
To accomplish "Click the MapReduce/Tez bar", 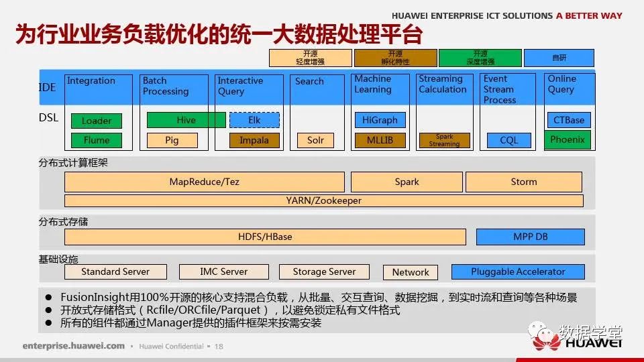I will [205, 182].
